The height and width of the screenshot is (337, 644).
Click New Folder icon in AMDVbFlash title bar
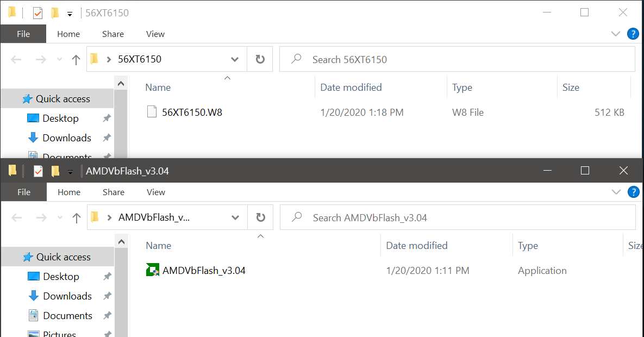click(55, 171)
